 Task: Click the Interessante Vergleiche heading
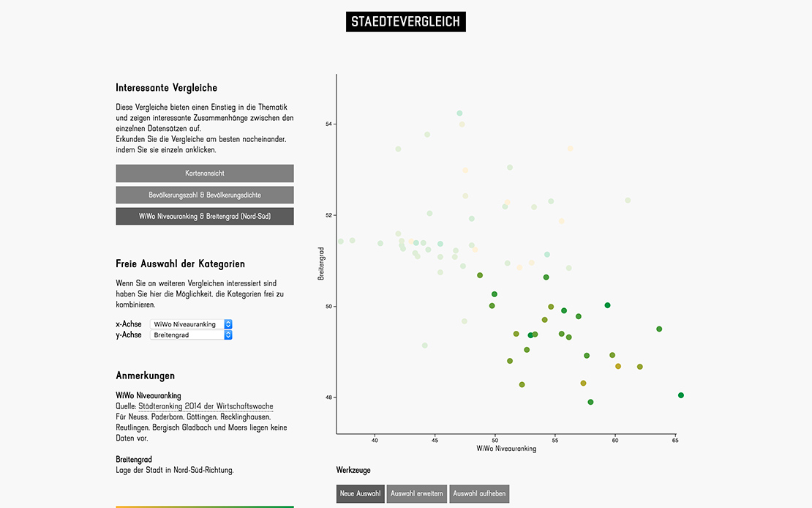(166, 88)
